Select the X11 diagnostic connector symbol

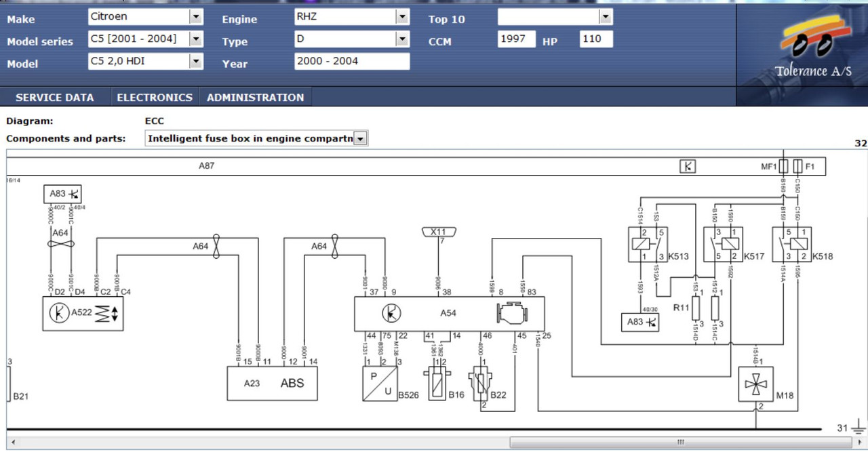[439, 232]
